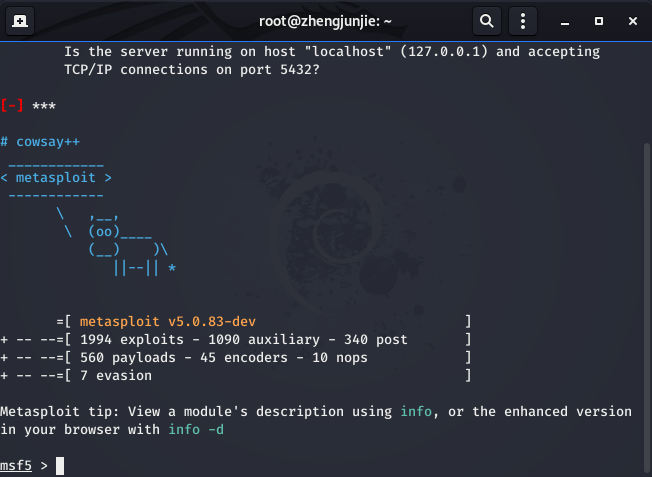Click the '< metasploit >' speech bubble text
Viewport: 652px width, 477px height.
[x=56, y=178]
